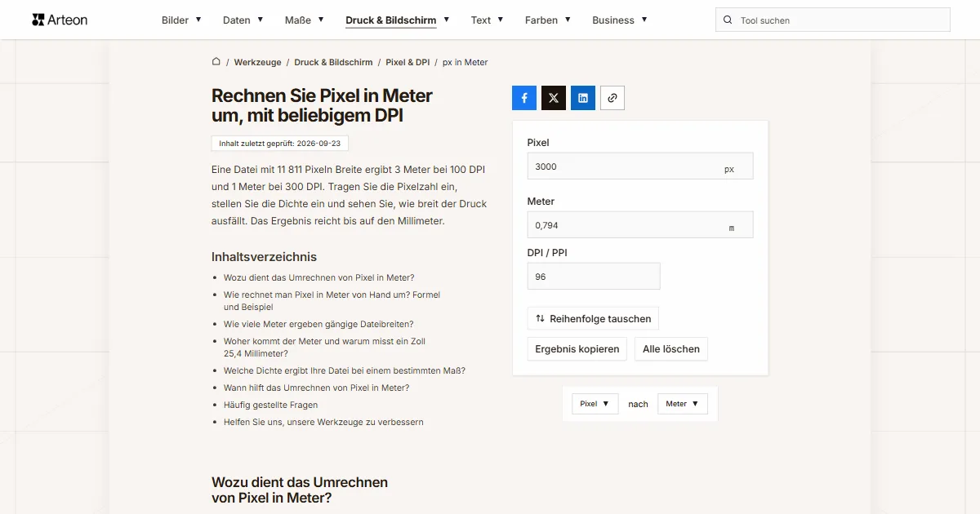This screenshot has width=980, height=514.
Task: Open Werkzeuge breadcrumb link
Action: [257, 62]
